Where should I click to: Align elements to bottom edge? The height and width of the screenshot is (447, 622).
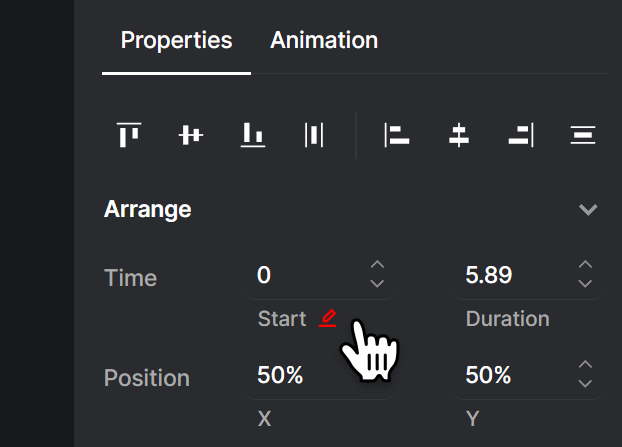click(253, 135)
